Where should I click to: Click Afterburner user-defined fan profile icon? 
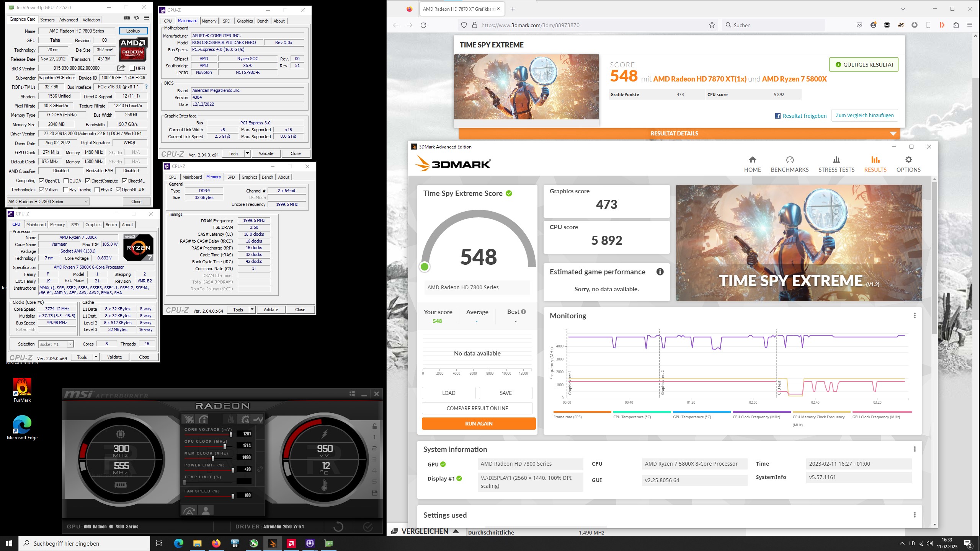pyautogui.click(x=206, y=510)
